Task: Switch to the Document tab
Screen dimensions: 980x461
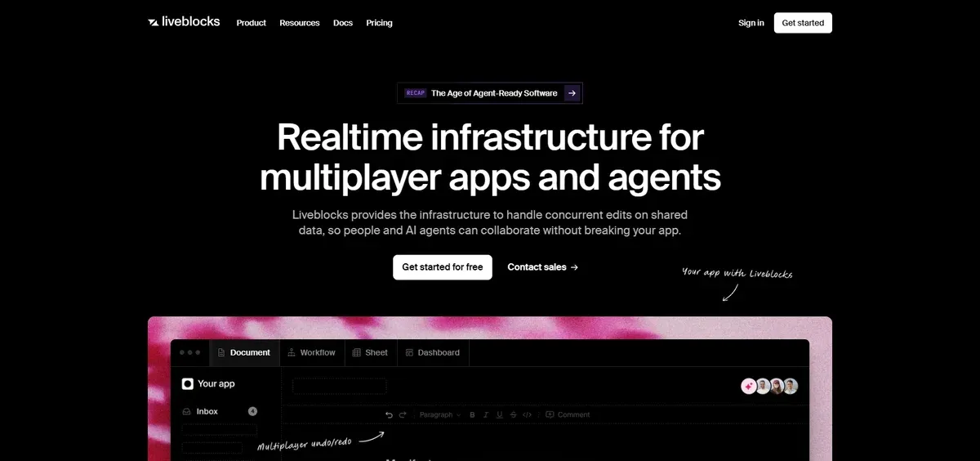Action: [x=244, y=352]
